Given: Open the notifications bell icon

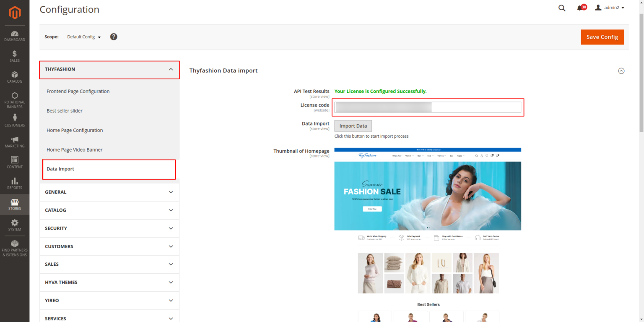Looking at the screenshot, I should pos(580,8).
